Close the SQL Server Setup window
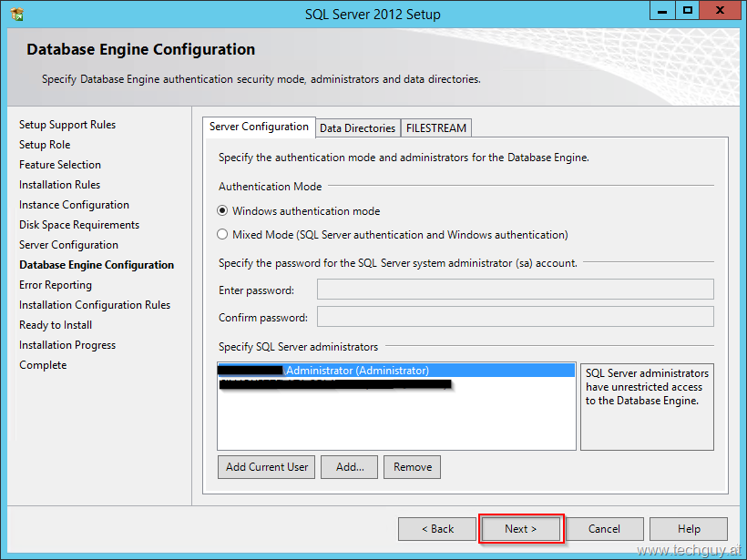This screenshot has height=560, width=747. pyautogui.click(x=720, y=11)
